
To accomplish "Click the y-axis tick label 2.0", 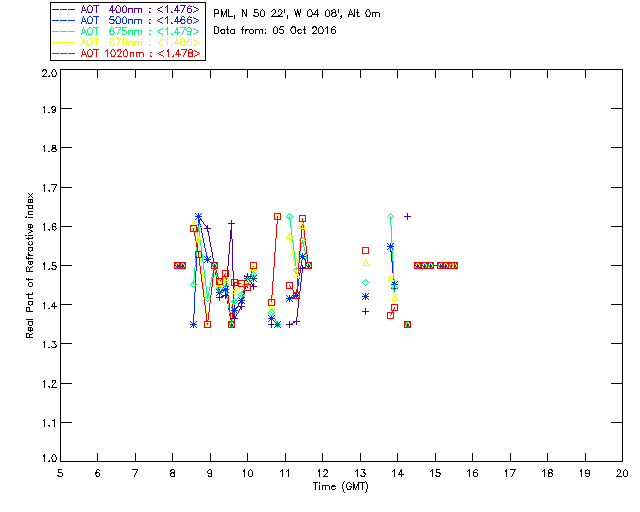I will [x=49, y=73].
